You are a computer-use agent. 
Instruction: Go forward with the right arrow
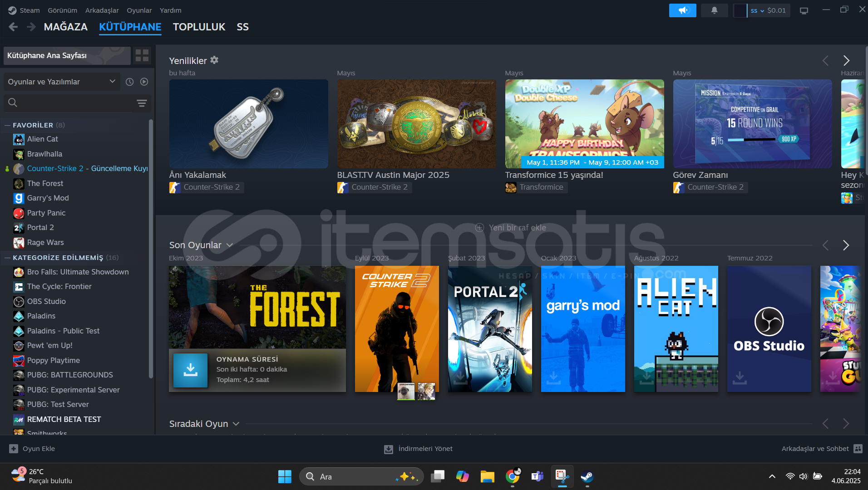31,27
